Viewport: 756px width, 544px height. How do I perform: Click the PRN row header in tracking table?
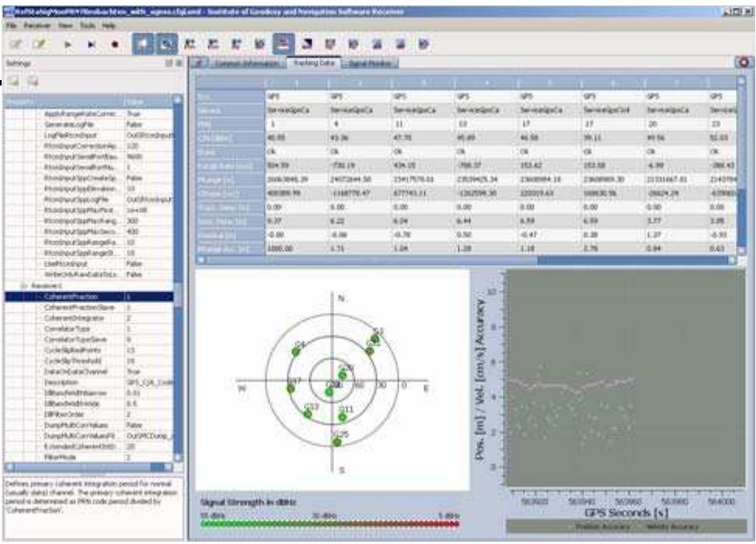231,124
